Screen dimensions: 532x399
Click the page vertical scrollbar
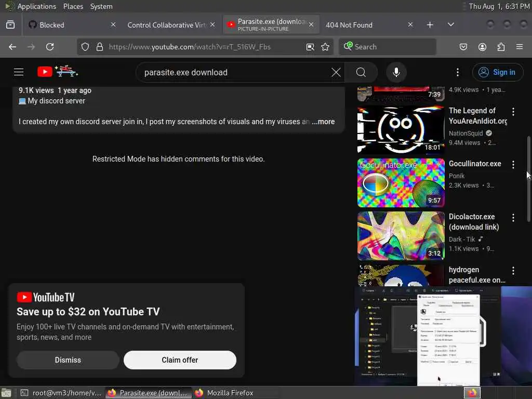point(528,179)
